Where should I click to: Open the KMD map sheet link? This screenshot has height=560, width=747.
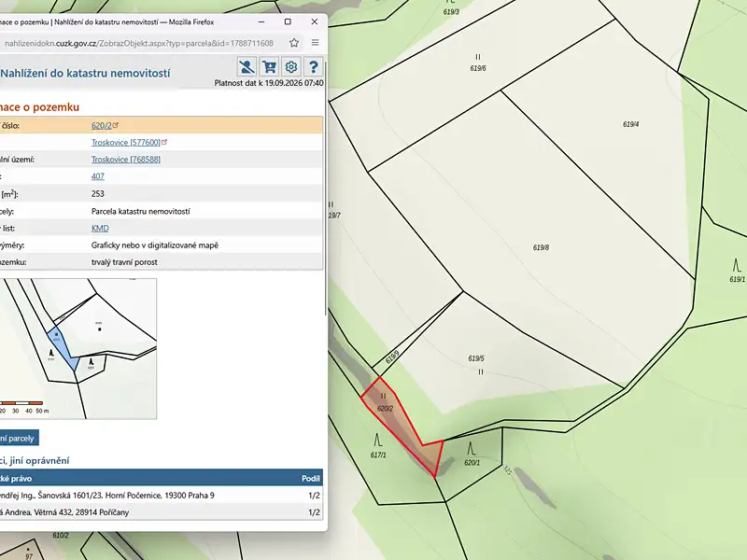click(x=100, y=228)
